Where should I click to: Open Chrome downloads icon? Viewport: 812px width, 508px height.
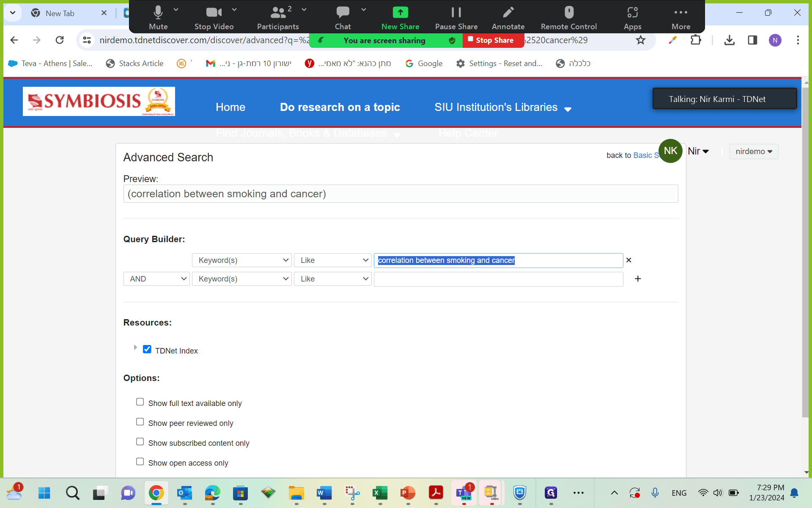729,40
